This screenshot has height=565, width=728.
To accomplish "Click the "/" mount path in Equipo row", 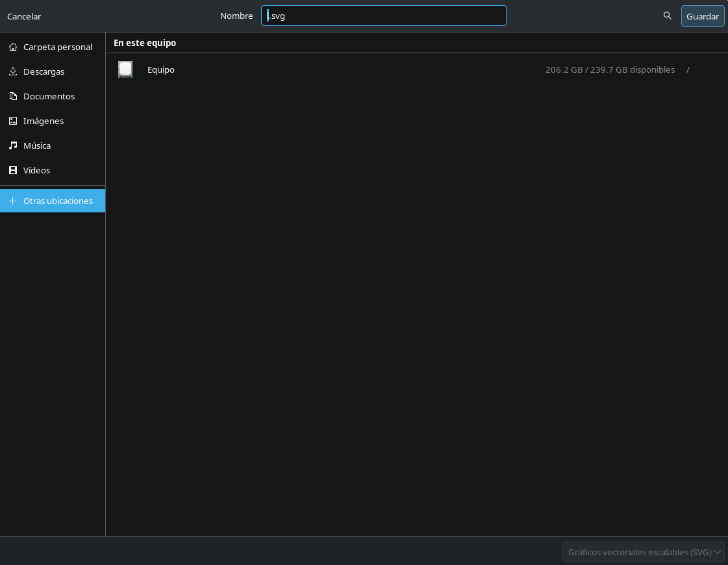I will pyautogui.click(x=688, y=69).
